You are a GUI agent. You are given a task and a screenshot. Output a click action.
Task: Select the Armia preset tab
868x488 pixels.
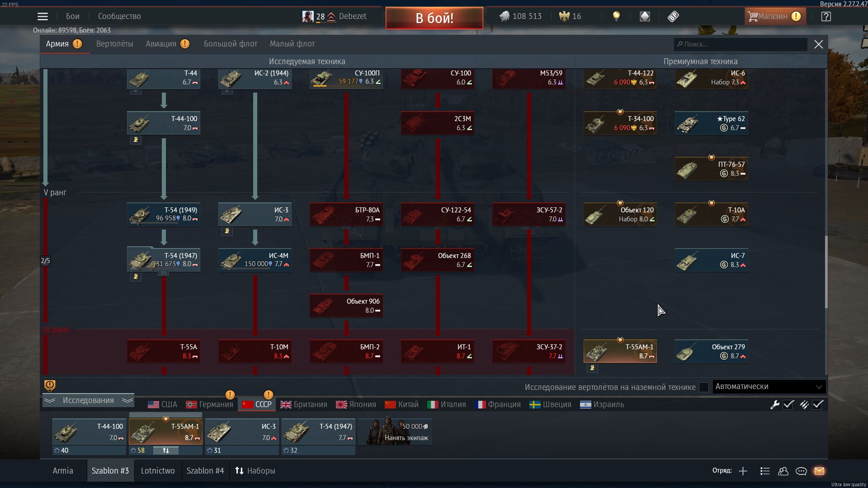[x=63, y=471]
